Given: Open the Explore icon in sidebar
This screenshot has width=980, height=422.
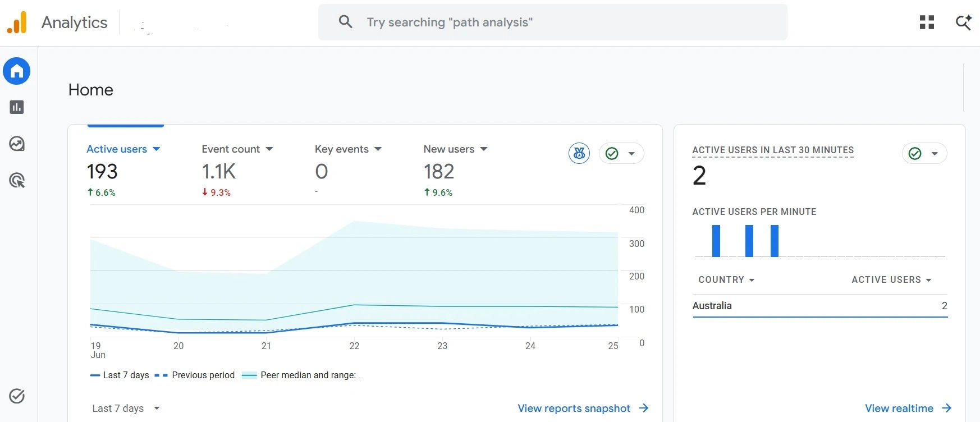Looking at the screenshot, I should [x=17, y=144].
